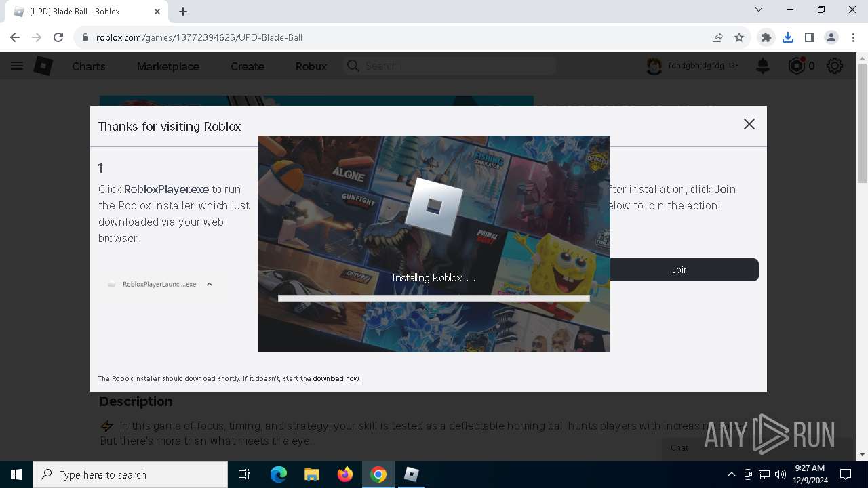This screenshot has height=488, width=868.
Task: Click the Chrome address bar URL
Action: (x=199, y=37)
